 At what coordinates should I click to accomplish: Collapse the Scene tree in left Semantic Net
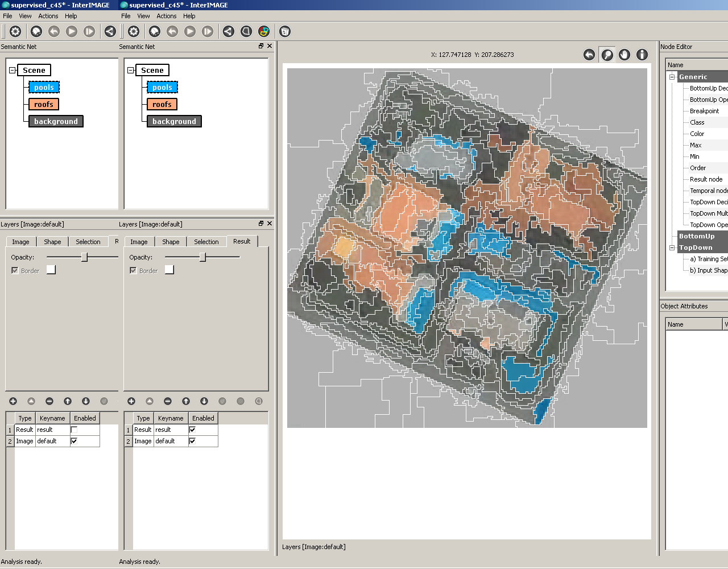pos(12,70)
